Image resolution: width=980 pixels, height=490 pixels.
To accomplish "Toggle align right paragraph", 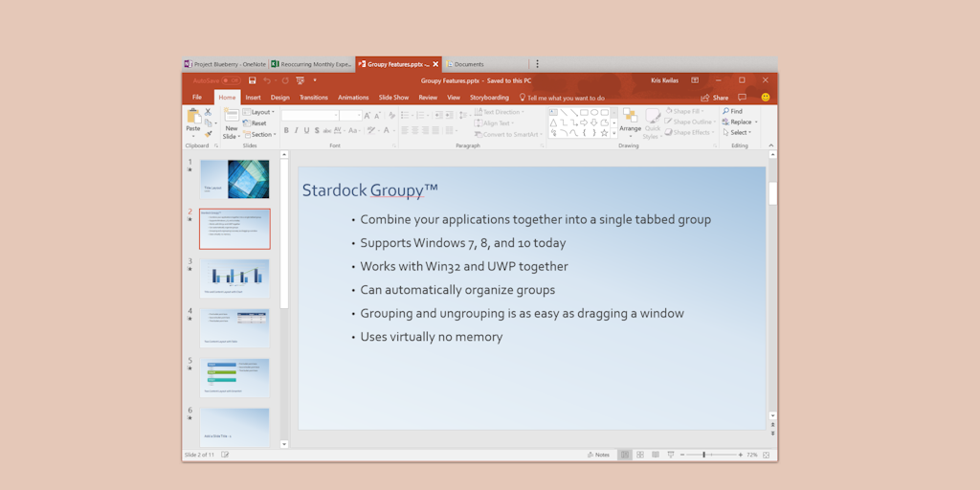I will [424, 130].
